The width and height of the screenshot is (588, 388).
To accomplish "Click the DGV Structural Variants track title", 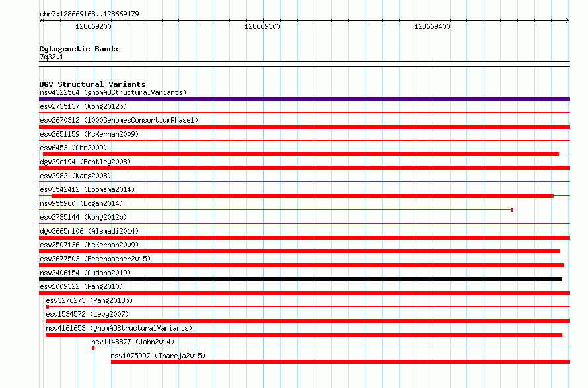I will tap(92, 84).
